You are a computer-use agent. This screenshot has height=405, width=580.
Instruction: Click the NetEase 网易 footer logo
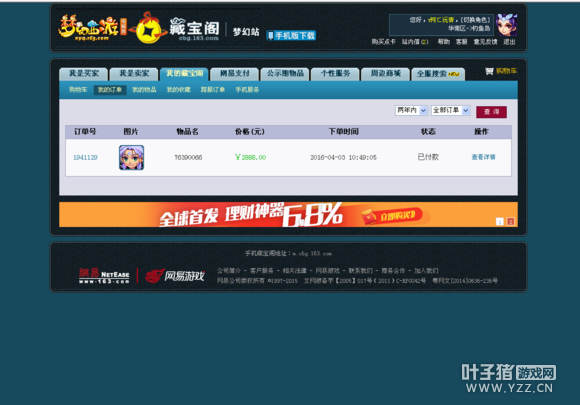point(104,276)
